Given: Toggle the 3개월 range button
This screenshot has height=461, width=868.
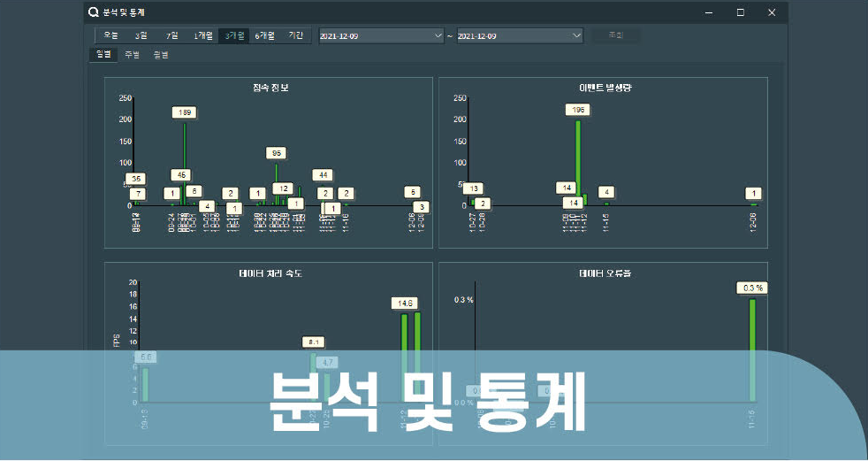Looking at the screenshot, I should coord(234,35).
